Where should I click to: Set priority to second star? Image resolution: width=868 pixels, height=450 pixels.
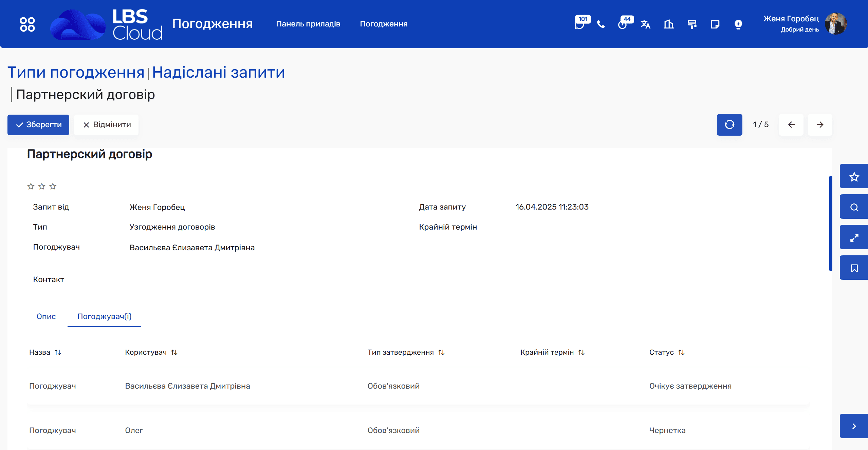(42, 186)
